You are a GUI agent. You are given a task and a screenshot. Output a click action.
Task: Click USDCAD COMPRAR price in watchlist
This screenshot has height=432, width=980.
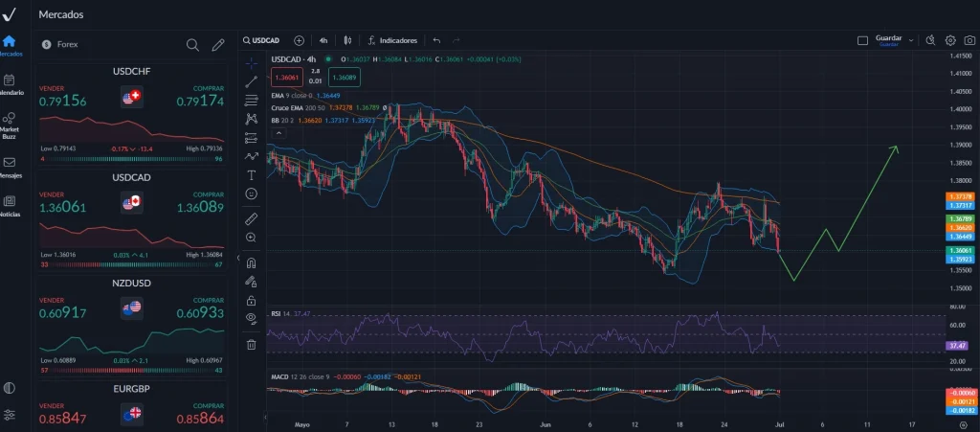tap(200, 207)
